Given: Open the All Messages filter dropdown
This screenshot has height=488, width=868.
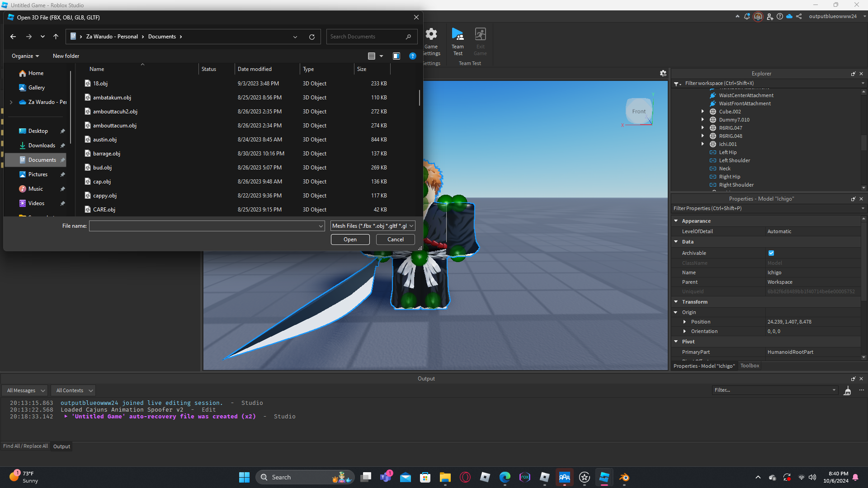Looking at the screenshot, I should (25, 390).
